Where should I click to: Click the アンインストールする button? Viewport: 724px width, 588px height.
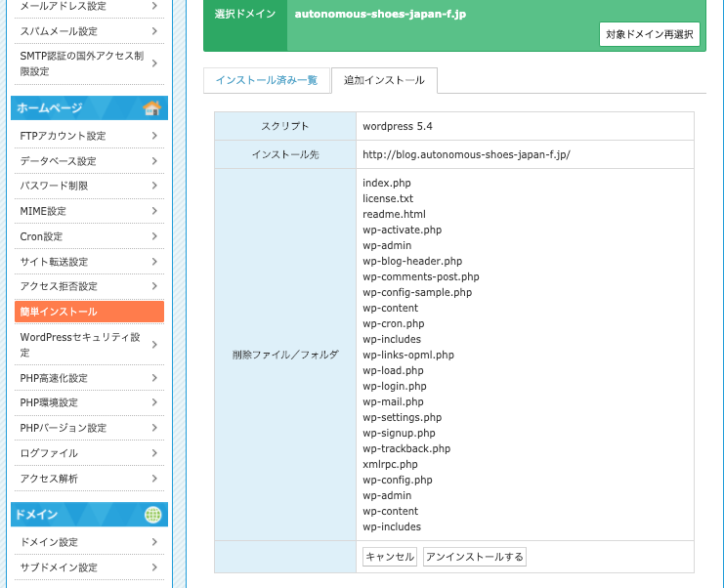[475, 557]
